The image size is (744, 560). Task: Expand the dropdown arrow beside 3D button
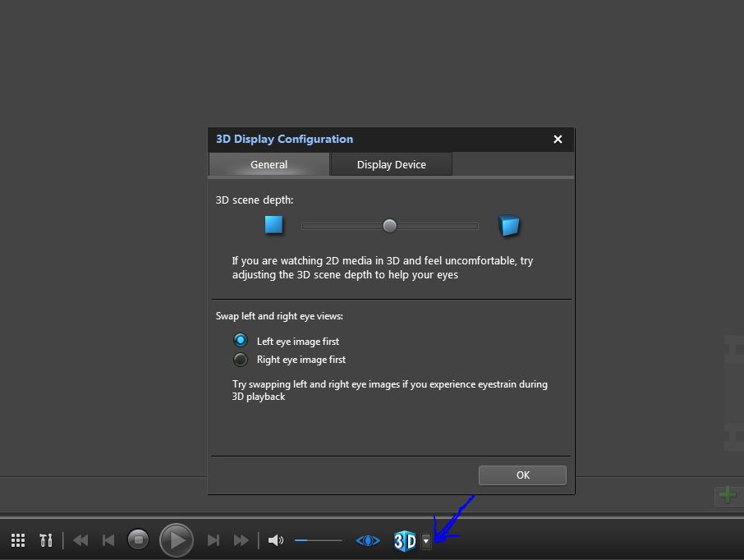point(425,540)
